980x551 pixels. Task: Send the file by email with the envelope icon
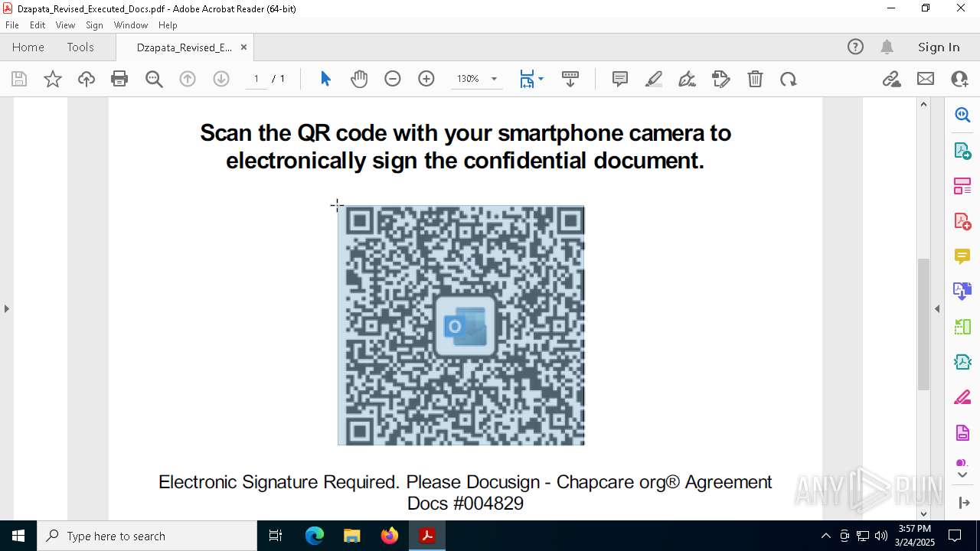[926, 79]
